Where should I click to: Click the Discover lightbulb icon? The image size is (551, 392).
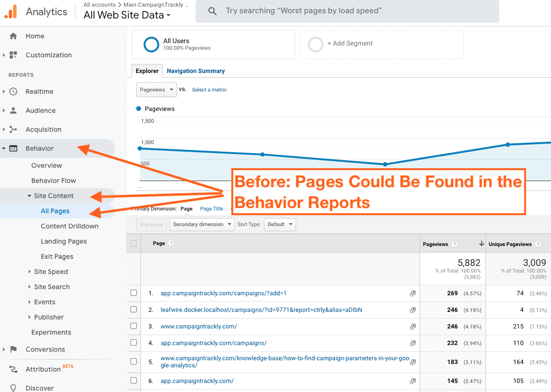13,388
